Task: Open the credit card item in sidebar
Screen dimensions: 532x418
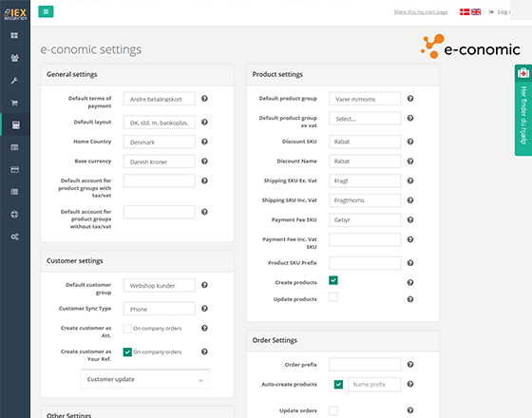Action: pos(14,170)
